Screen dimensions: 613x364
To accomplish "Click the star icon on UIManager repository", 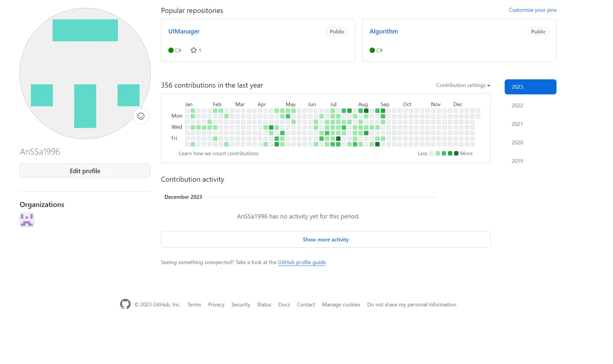I will tap(194, 50).
